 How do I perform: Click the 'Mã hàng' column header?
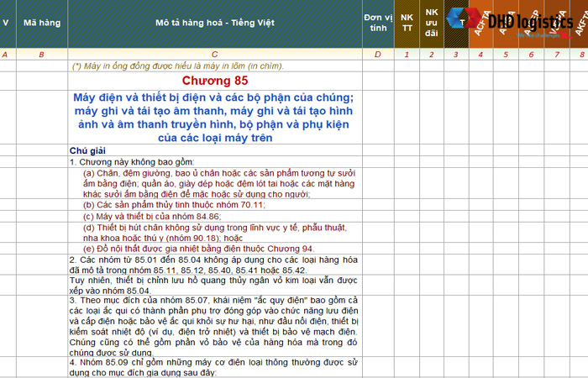(42, 24)
